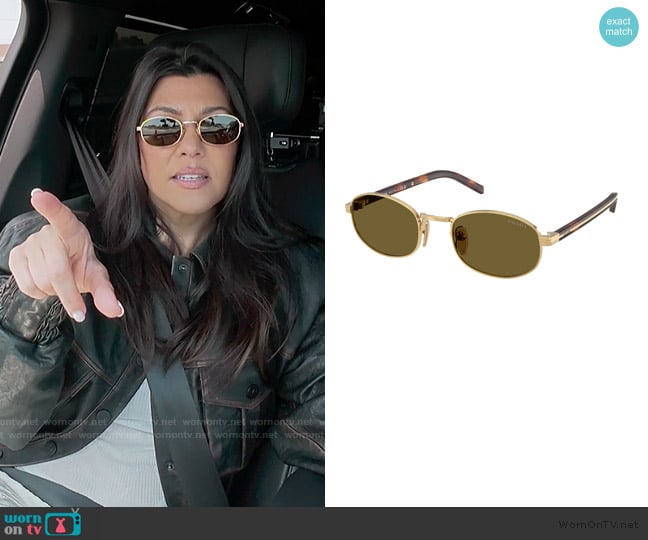Open the gold oval sunglasses product image

482,224
